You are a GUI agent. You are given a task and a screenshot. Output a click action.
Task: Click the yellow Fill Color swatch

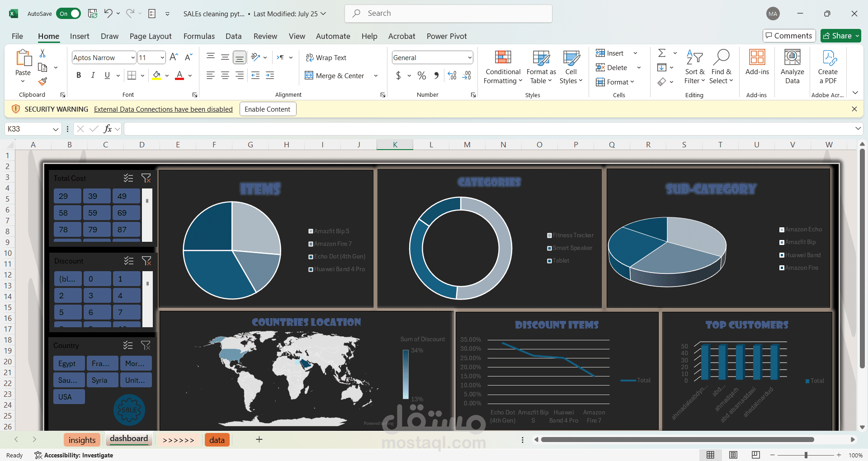pyautogui.click(x=156, y=75)
